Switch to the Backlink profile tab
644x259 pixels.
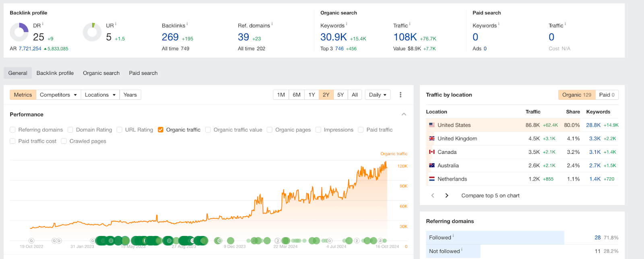point(55,73)
